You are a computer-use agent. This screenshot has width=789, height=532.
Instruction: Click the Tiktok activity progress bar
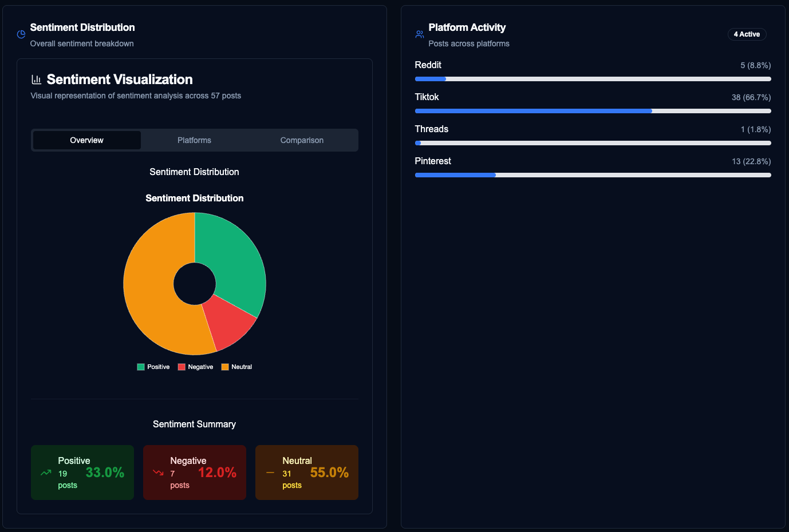point(593,111)
